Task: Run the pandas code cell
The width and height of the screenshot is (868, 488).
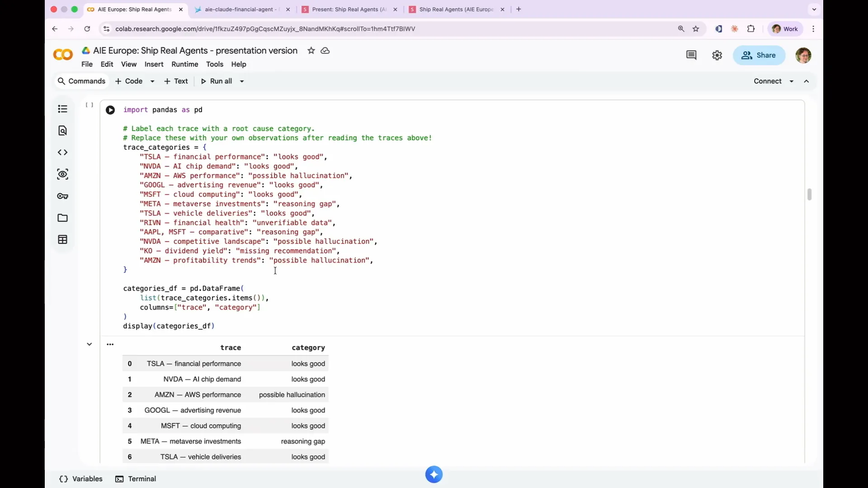Action: pos(110,110)
